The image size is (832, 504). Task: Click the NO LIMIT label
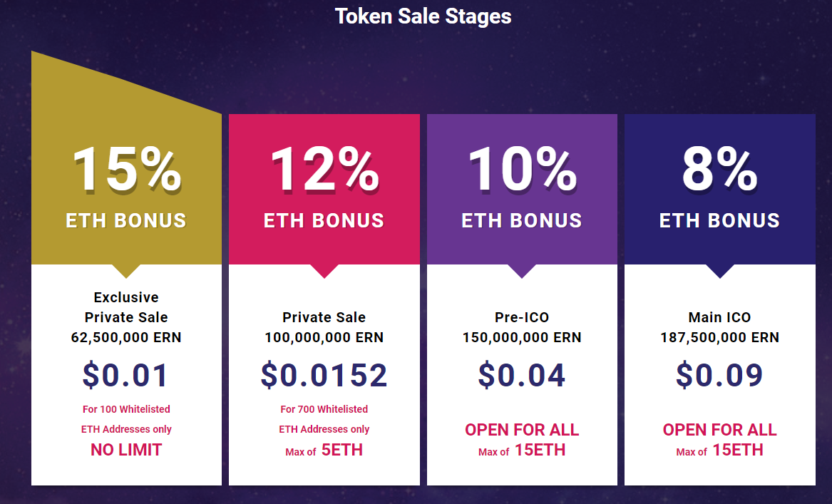click(126, 450)
